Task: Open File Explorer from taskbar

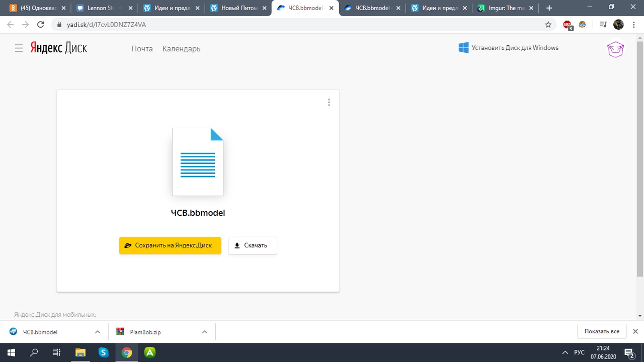Action: tap(80, 352)
